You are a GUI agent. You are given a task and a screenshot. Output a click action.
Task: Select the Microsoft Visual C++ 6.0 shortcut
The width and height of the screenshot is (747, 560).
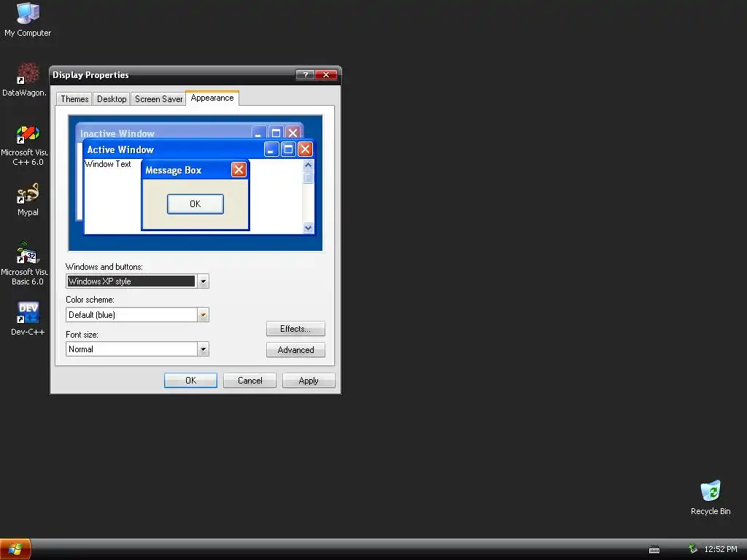pos(26,145)
